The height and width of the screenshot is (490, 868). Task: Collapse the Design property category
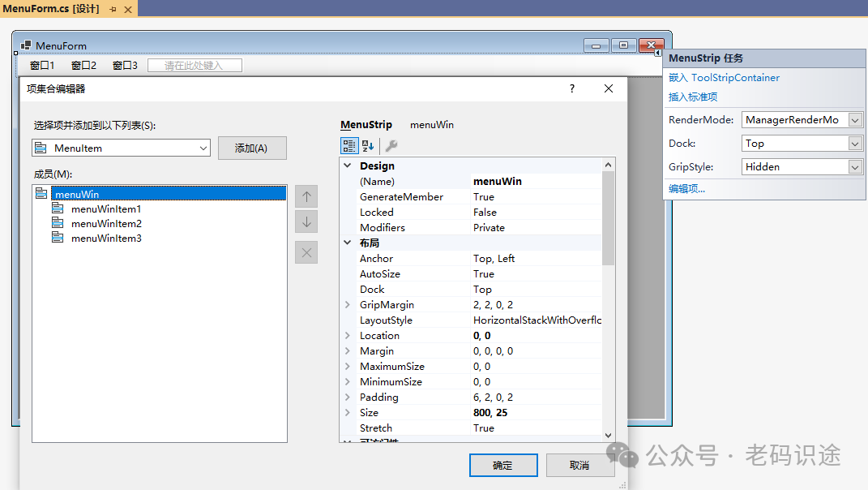pyautogui.click(x=348, y=165)
